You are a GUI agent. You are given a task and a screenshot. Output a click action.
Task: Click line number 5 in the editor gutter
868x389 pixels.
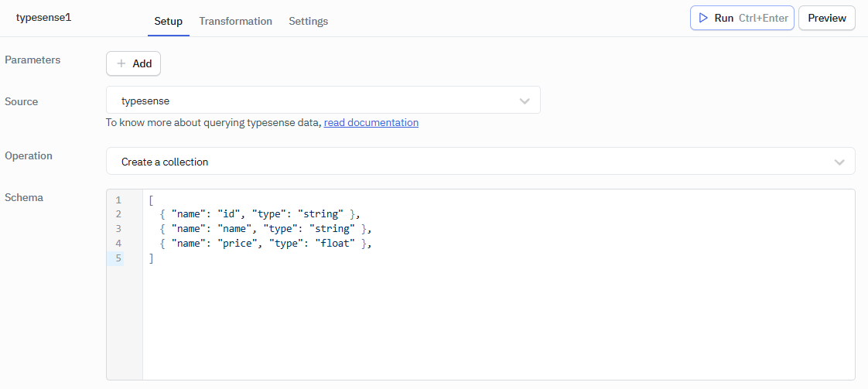118,258
